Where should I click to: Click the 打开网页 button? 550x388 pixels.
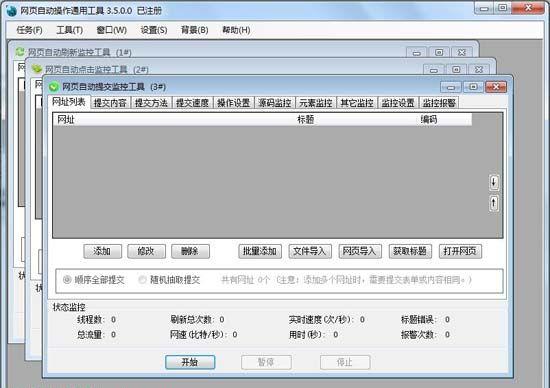(x=460, y=251)
